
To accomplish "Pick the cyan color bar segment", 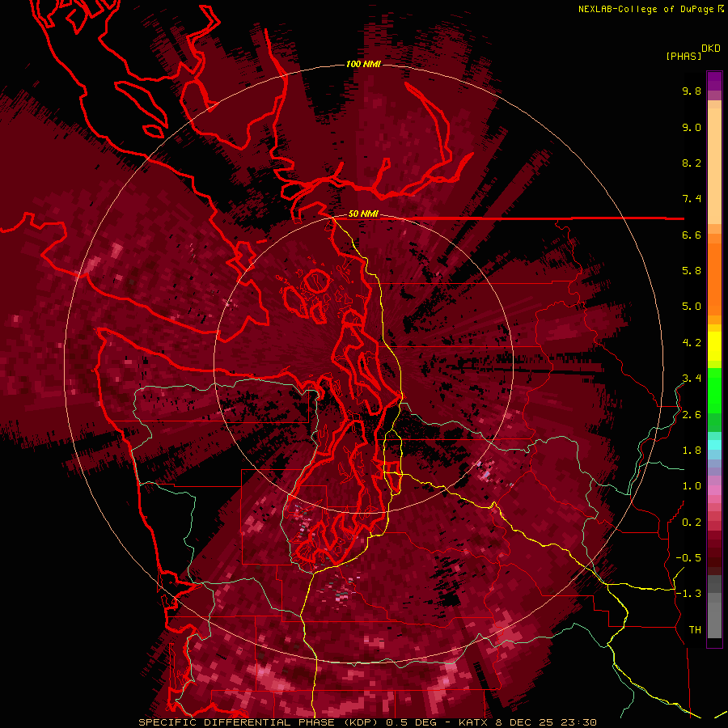I will coord(714,444).
